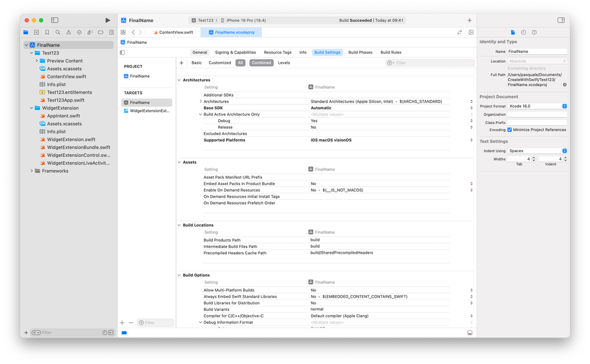The height and width of the screenshot is (364, 590).
Task: Show the Quick Help inspector question mark icon
Action: (534, 32)
